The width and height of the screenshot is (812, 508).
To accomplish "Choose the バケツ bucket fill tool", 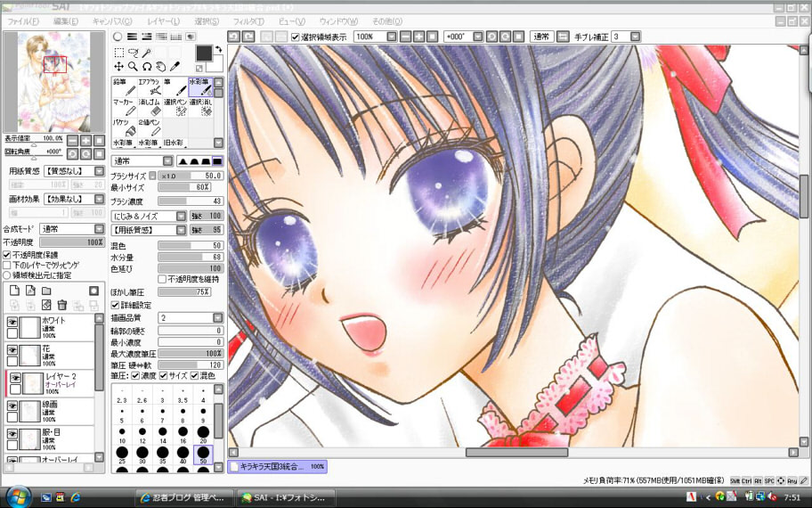I will pos(125,127).
